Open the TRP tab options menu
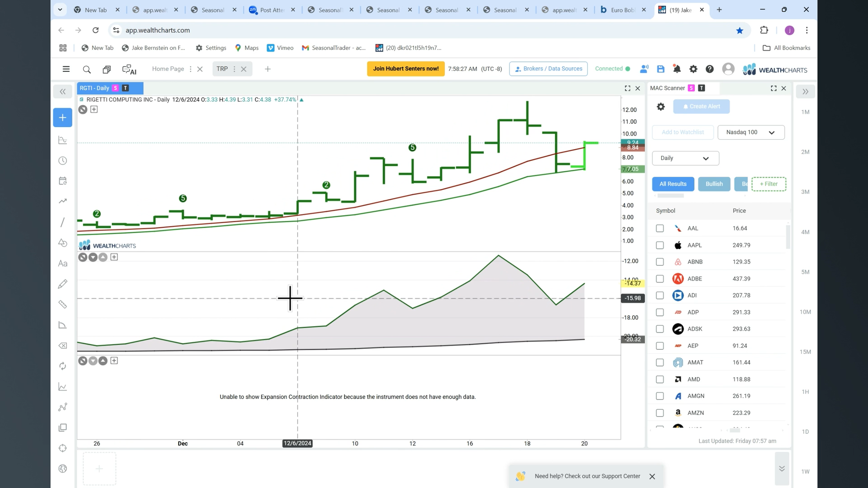This screenshot has width=868, height=488. [234, 69]
